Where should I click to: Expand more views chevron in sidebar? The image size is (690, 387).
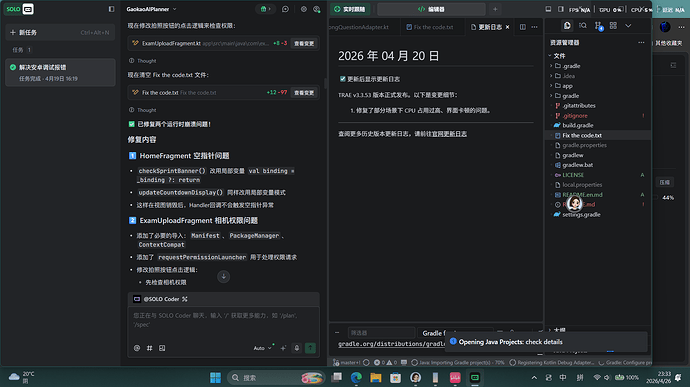tap(628, 26)
